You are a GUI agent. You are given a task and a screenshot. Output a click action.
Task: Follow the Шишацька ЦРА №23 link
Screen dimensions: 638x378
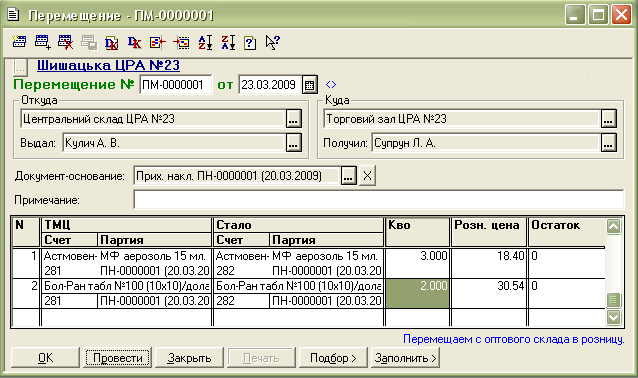[108, 66]
